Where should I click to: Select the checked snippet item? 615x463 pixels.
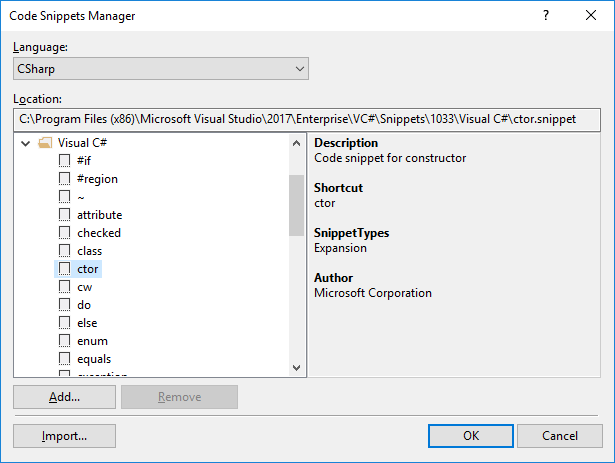tap(99, 233)
